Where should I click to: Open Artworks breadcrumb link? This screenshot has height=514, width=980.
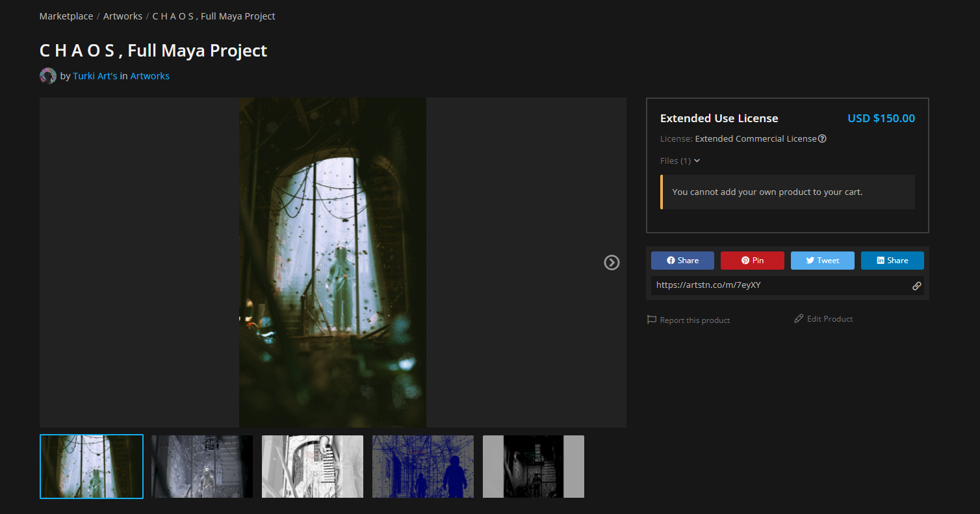[x=123, y=16]
